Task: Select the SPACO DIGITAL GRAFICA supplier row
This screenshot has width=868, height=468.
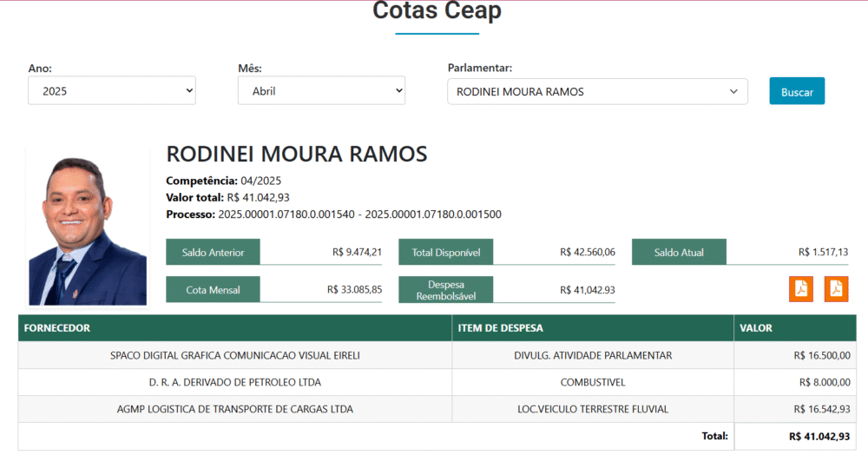Action: [x=234, y=355]
